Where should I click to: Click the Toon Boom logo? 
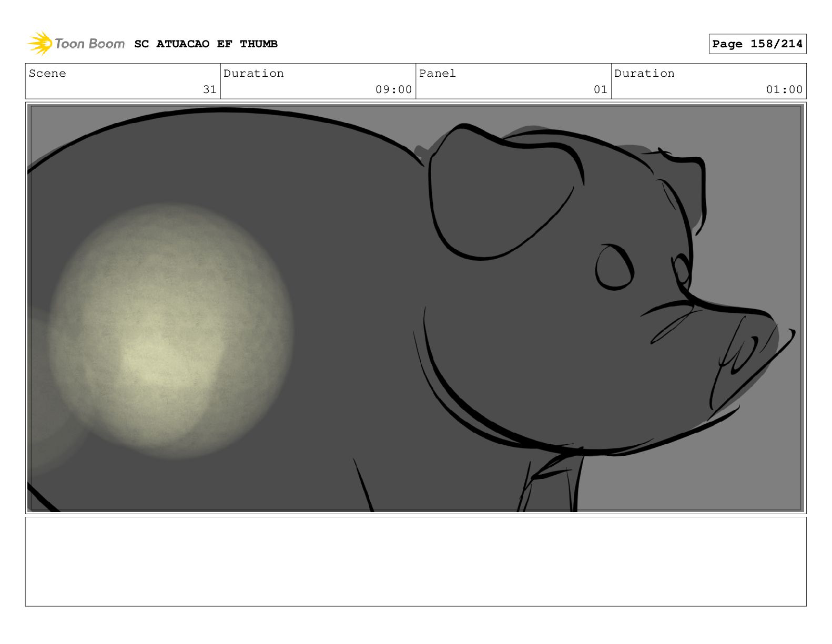tap(76, 44)
